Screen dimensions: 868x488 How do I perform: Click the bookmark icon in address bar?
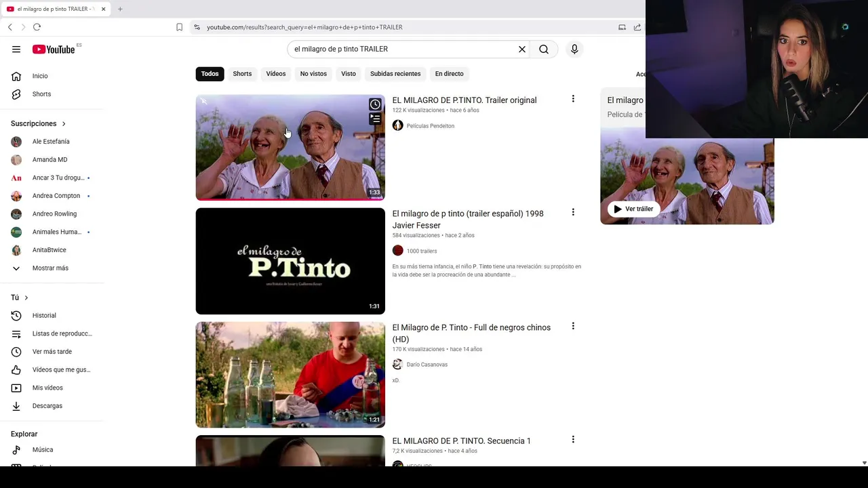coord(179,27)
